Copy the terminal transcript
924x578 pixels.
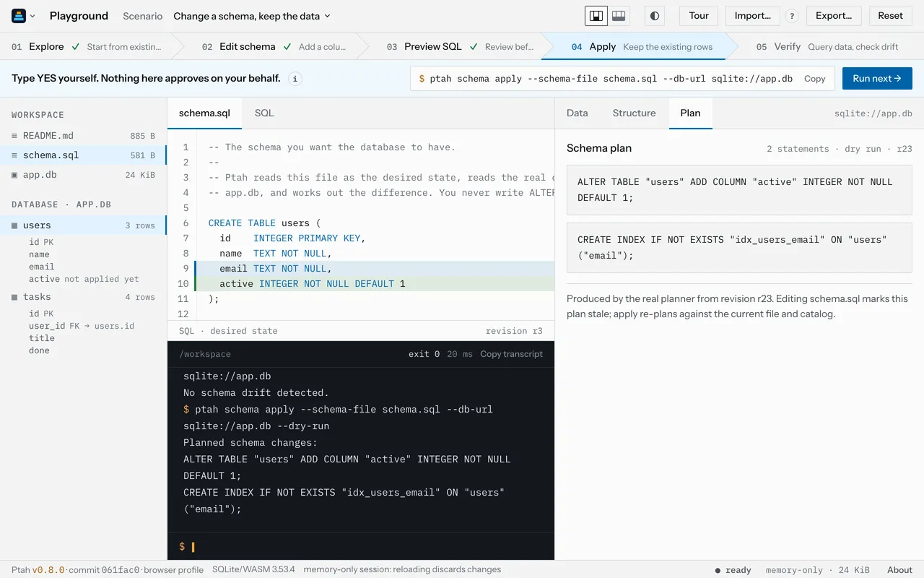tap(511, 354)
